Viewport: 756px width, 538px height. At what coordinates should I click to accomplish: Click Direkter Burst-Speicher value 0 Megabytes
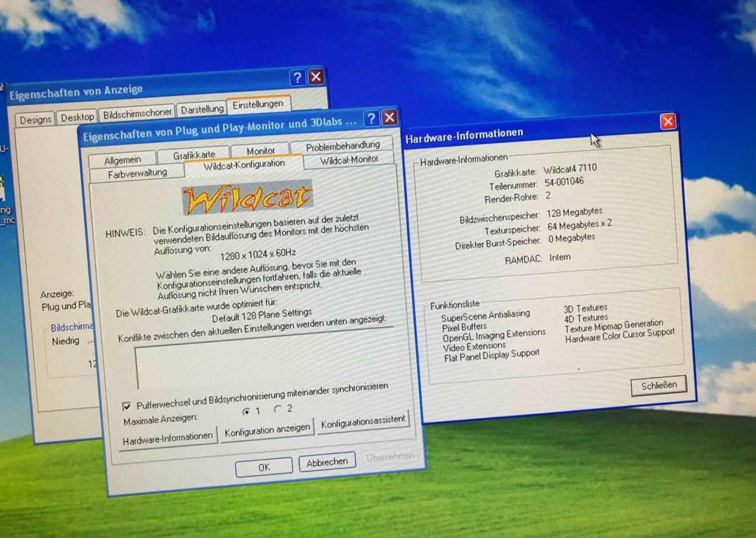pos(572,238)
